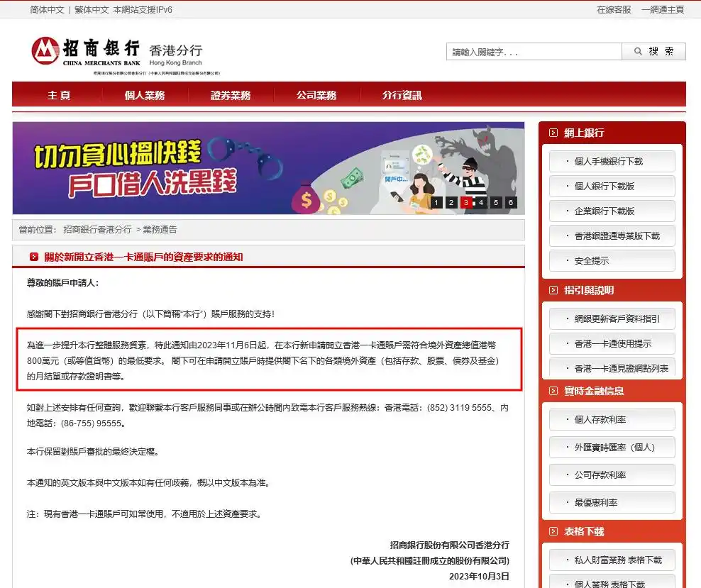Click the anti-scam promotional banner
This screenshot has width=701, height=588.
click(213, 168)
